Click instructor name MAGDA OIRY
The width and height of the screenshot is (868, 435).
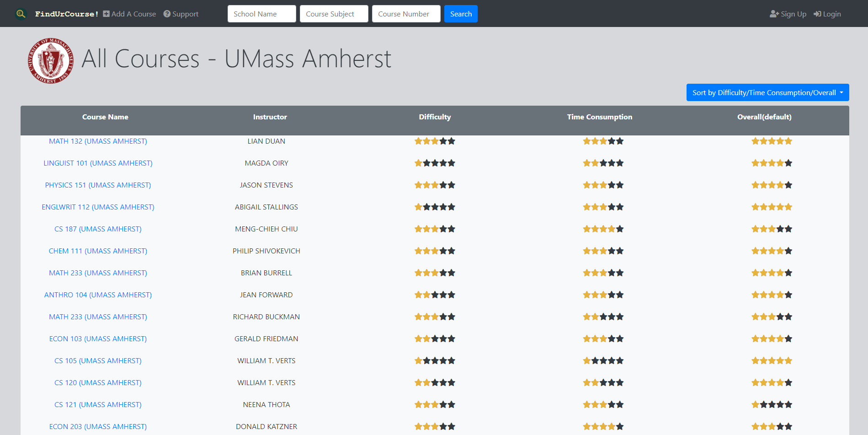(266, 163)
